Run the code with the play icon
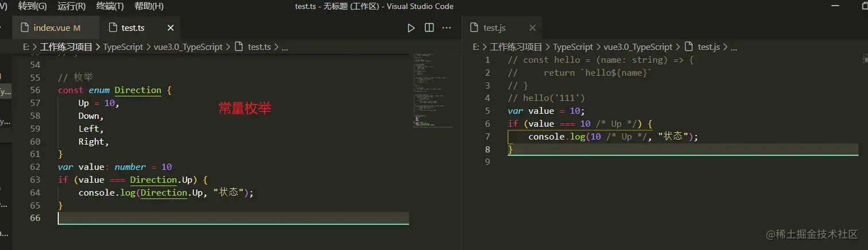868x250 pixels. tap(411, 28)
